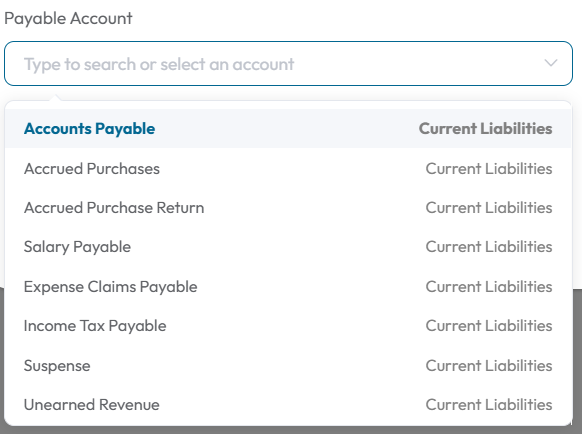The image size is (582, 434).
Task: Click Current Liabilities tag on Suspense row
Action: (x=489, y=366)
